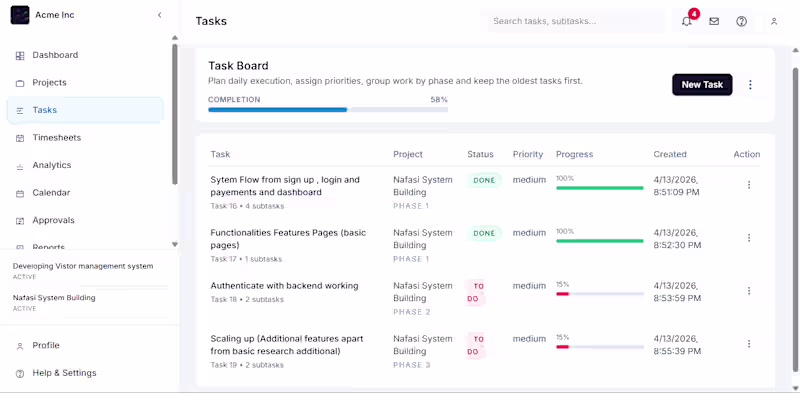800x393 pixels.
Task: Click the Created column header
Action: 670,154
